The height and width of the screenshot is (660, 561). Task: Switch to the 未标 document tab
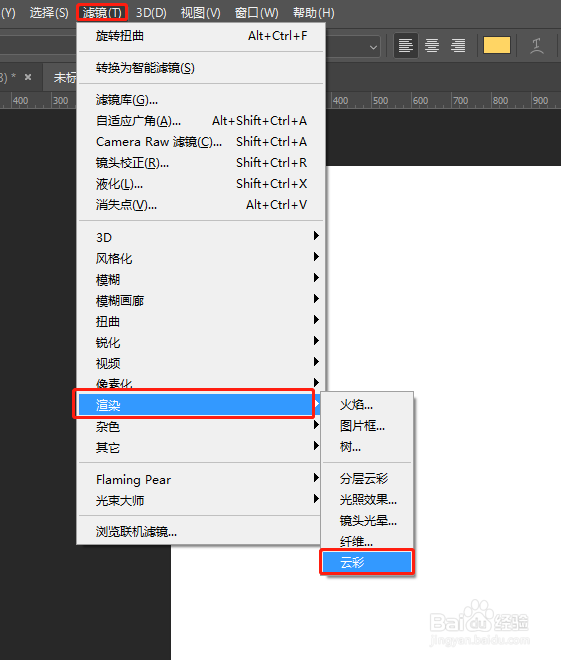point(65,77)
